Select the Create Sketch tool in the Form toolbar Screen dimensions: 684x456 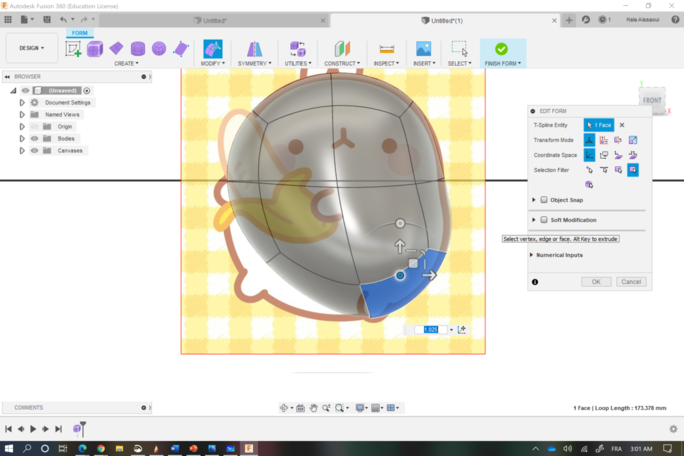[x=73, y=48]
